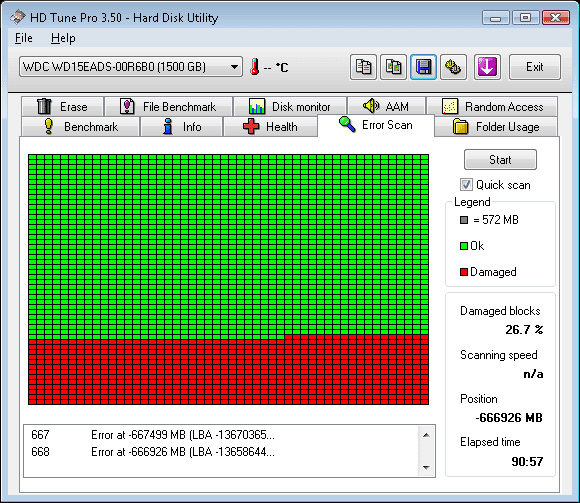Click the Folder Usage folder icon

tap(461, 126)
